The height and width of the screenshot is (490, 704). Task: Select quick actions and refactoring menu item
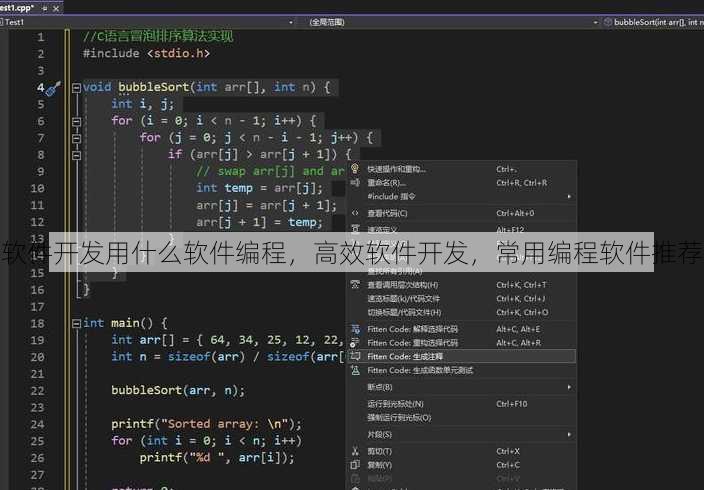(x=462, y=169)
